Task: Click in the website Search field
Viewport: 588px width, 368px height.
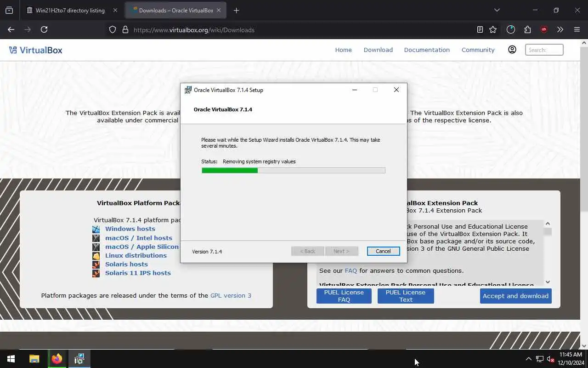Action: pyautogui.click(x=544, y=50)
